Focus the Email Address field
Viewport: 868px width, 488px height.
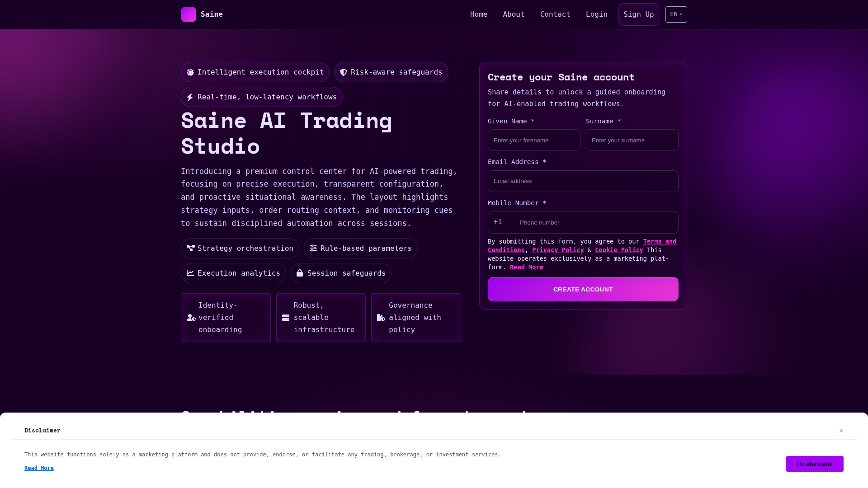tap(583, 181)
